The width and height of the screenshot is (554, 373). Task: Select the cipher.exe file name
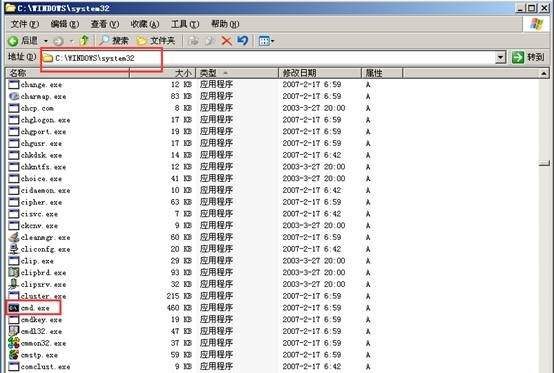41,202
